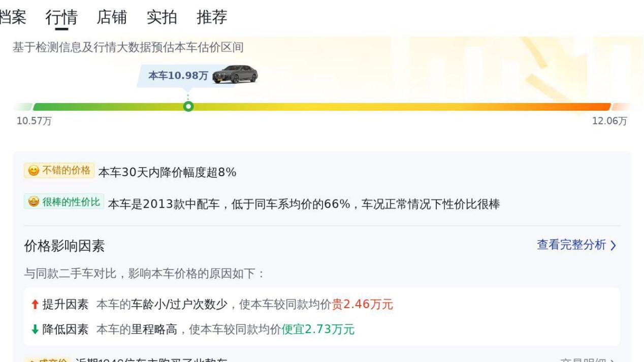Image resolution: width=644 pixels, height=362 pixels.
Task: Click the grinning emoji in 很棒的性价比 badge
Action: pos(34,202)
